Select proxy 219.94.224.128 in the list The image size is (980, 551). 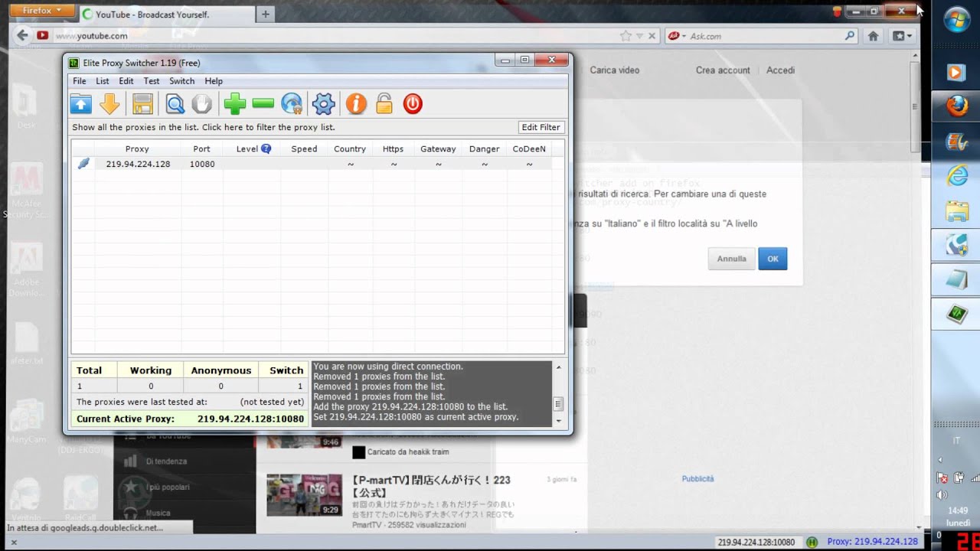pos(138,164)
